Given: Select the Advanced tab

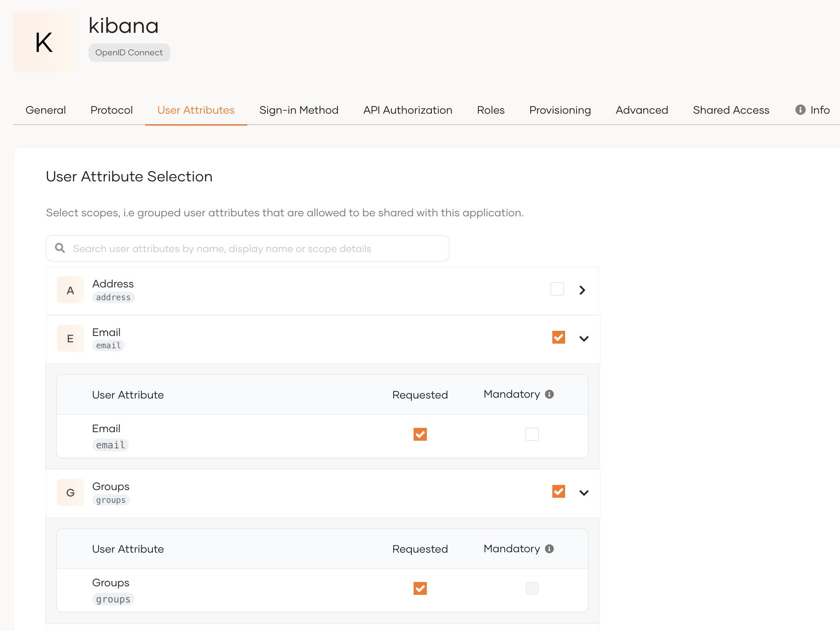Looking at the screenshot, I should [642, 110].
